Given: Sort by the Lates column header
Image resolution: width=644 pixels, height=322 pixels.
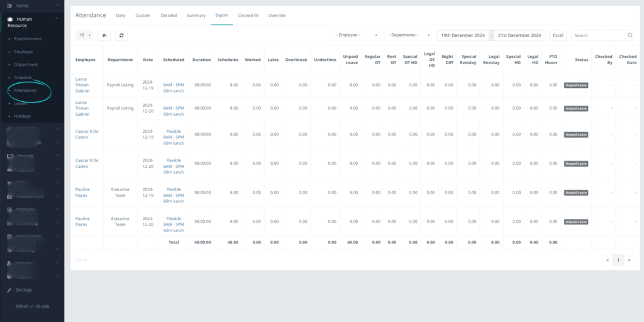Looking at the screenshot, I should [x=273, y=60].
